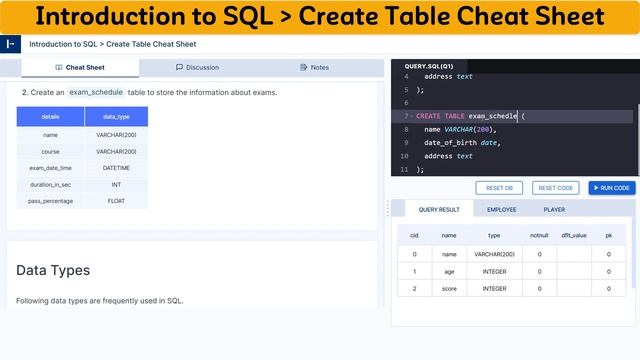
Task: Click the date_of_birth line in editor
Action: [x=462, y=143]
